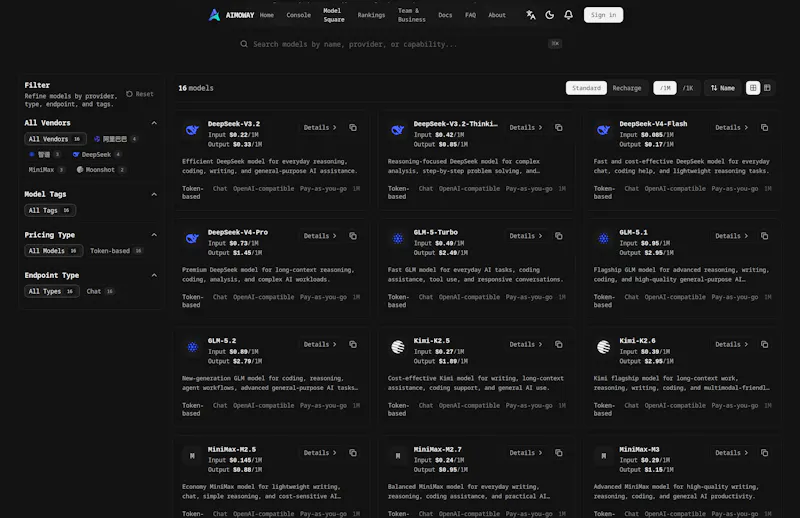Viewport: 800px width, 518px height.
Task: Open Details for DeepSeek-V3.2
Action: tap(320, 128)
